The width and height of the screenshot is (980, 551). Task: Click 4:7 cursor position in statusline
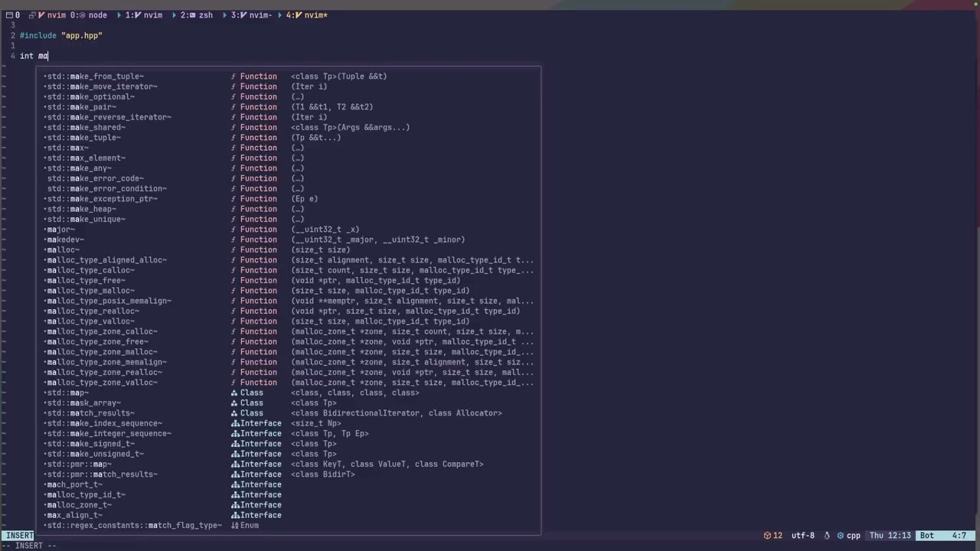pyautogui.click(x=958, y=536)
